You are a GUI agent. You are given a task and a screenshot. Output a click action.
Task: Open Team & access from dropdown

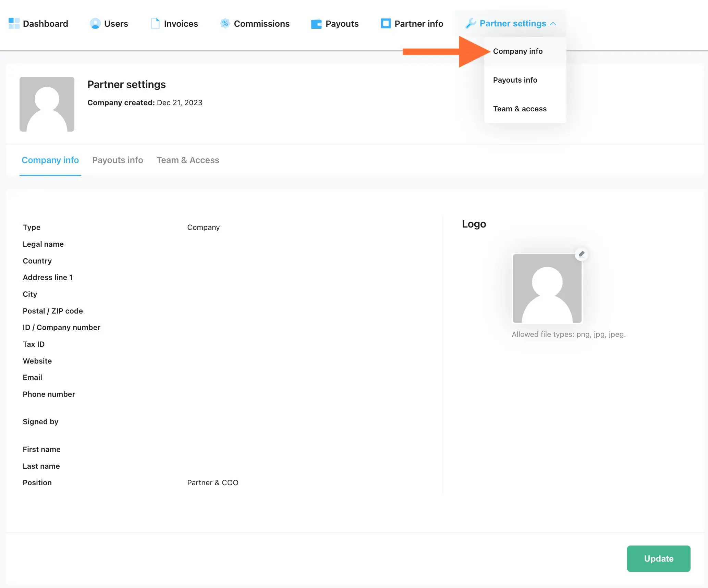coord(520,109)
